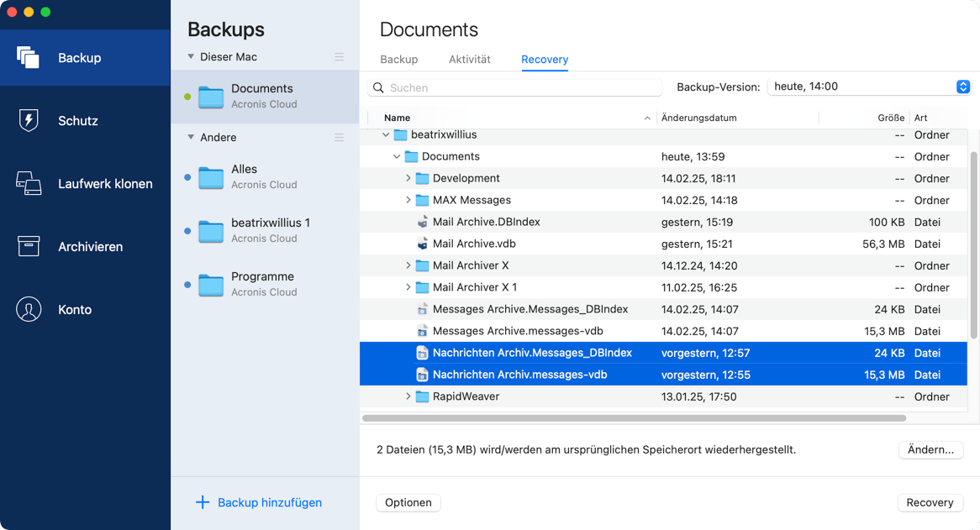Click the size value "100 KB"
980x530 pixels.
coord(886,223)
